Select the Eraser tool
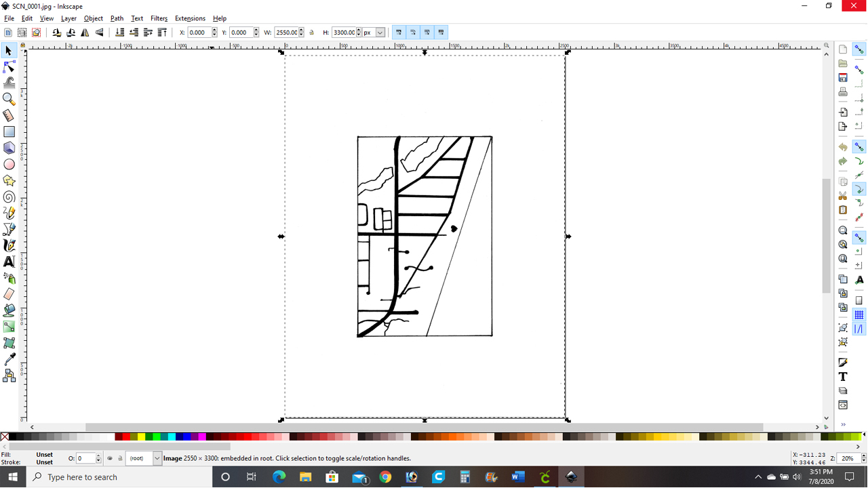The height and width of the screenshot is (488, 868). [9, 294]
